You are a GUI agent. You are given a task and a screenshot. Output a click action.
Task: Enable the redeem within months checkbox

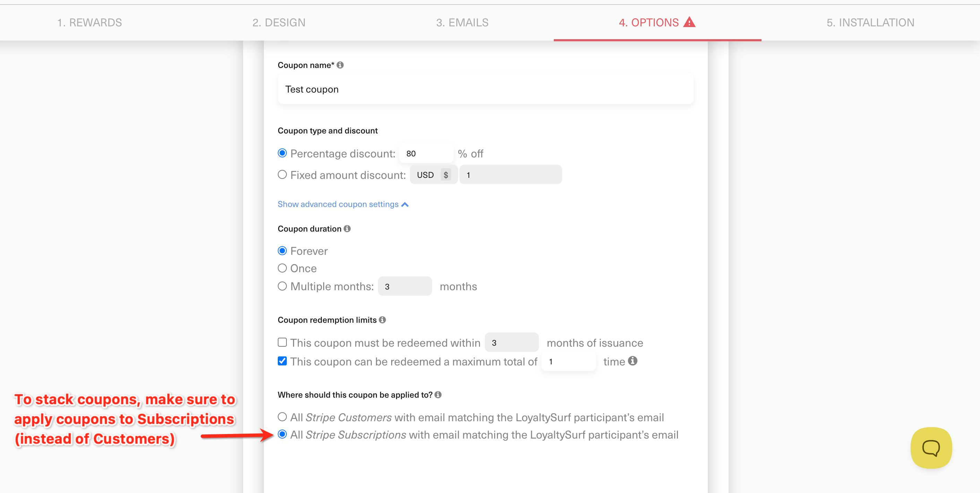pyautogui.click(x=282, y=343)
